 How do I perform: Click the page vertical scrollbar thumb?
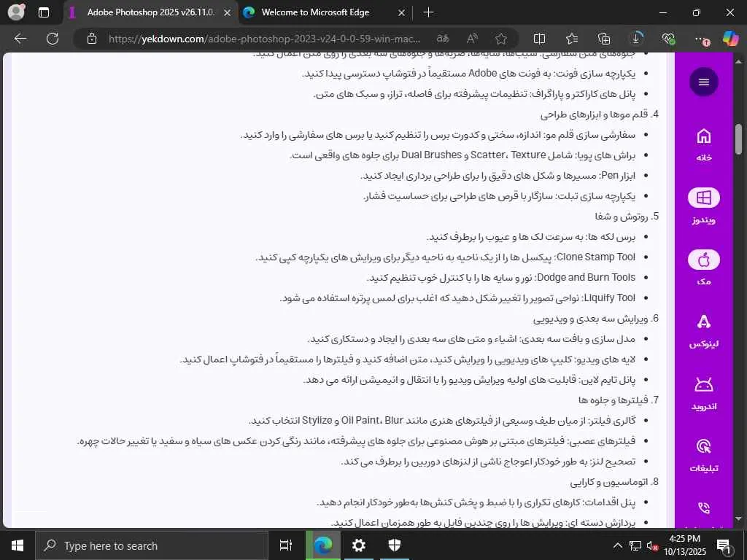(x=738, y=139)
